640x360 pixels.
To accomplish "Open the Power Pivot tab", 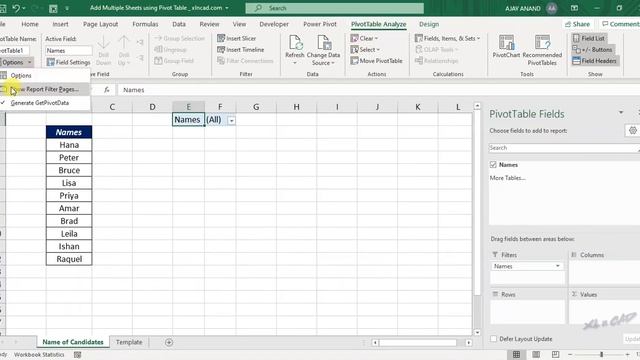I will point(320,24).
